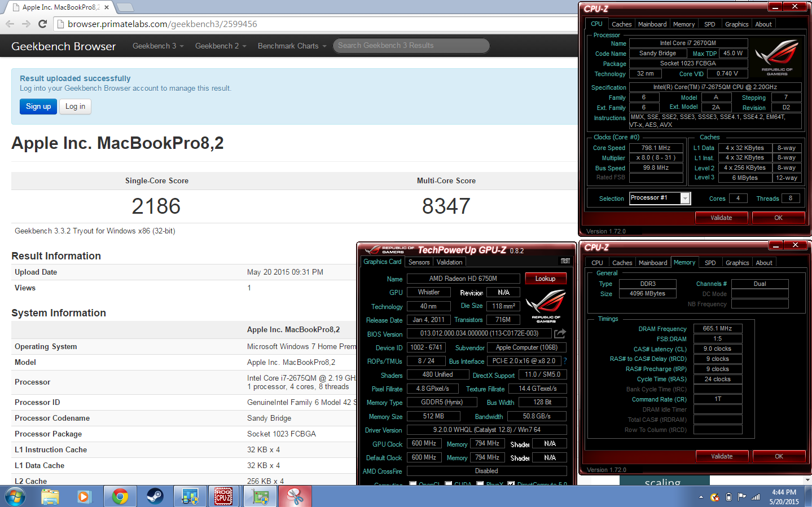Click the Search Geekbench 3 Results field
Screen dimensions: 812x507
411,46
